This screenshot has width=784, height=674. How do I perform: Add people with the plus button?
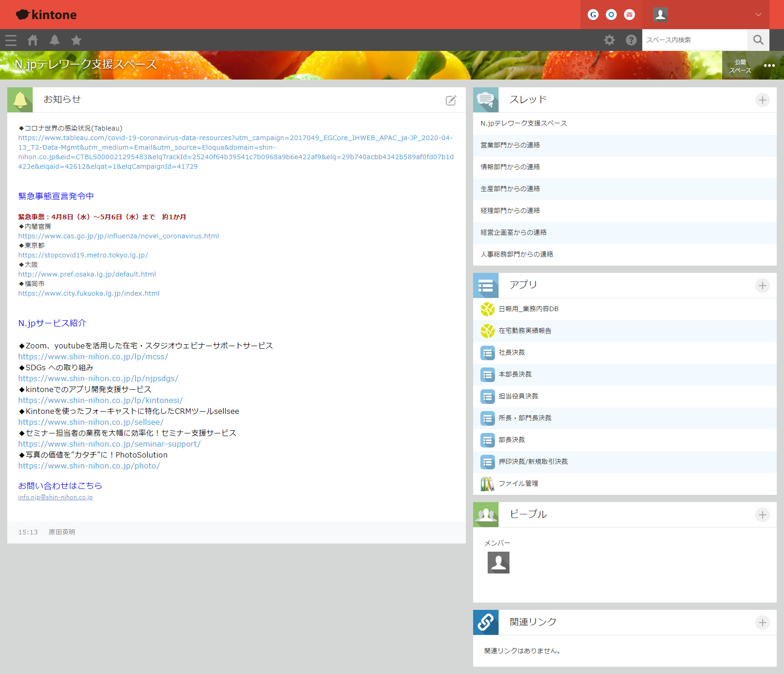tap(763, 515)
